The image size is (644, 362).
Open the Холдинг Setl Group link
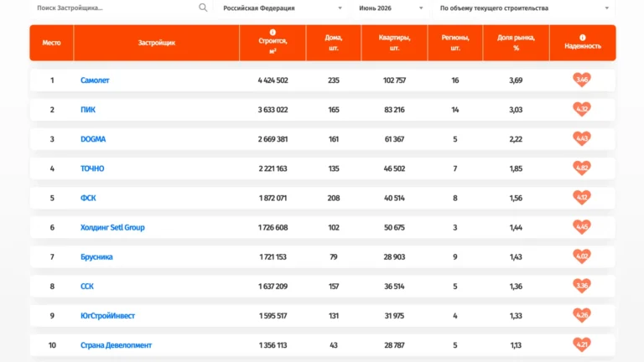(112, 227)
